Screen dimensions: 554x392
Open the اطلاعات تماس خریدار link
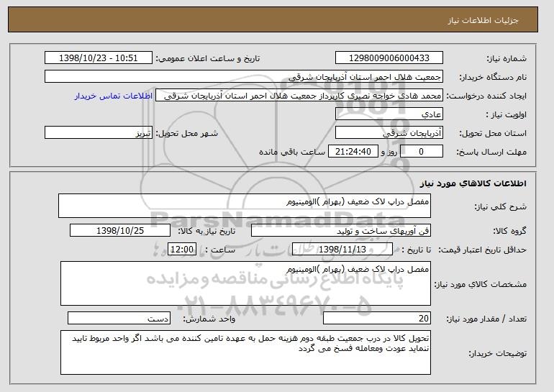click(114, 96)
